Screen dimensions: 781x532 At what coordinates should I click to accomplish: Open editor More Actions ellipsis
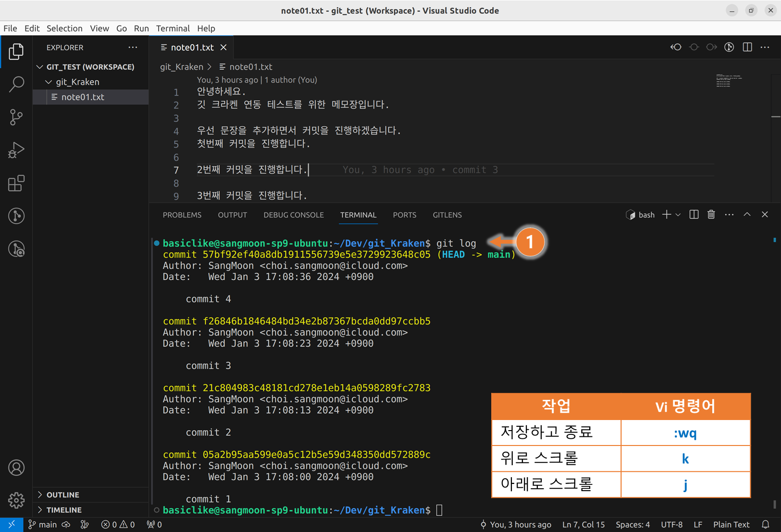[765, 47]
